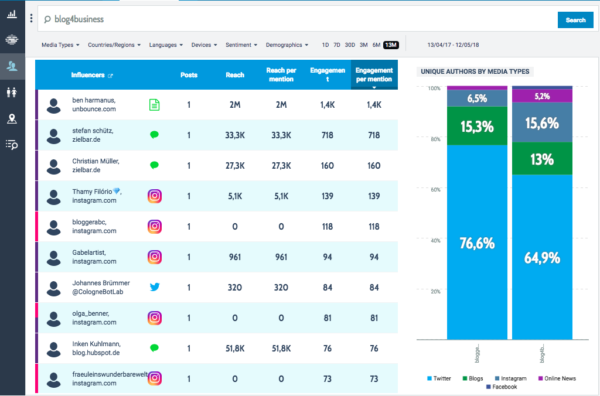600x396 pixels.
Task: Sort by Reach column header
Action: tap(235, 75)
